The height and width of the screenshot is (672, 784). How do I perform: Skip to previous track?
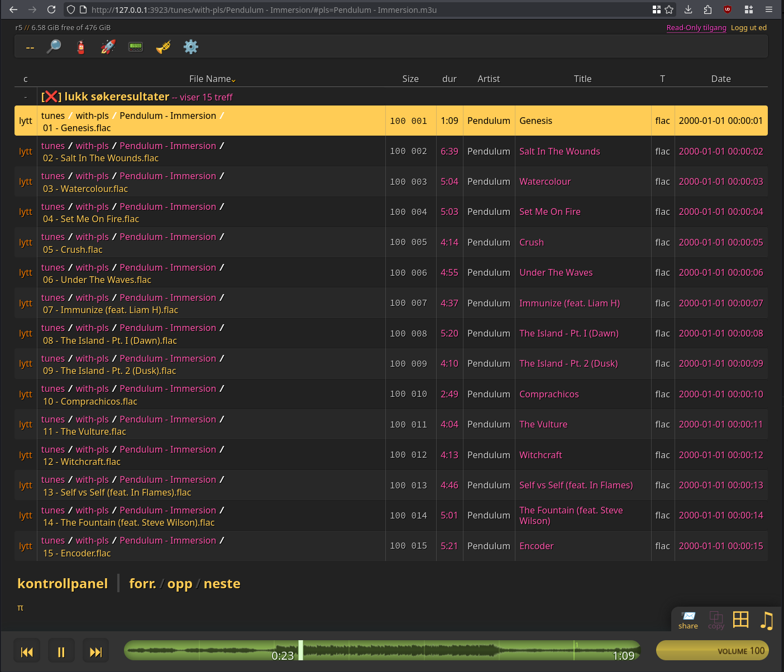coord(27,652)
